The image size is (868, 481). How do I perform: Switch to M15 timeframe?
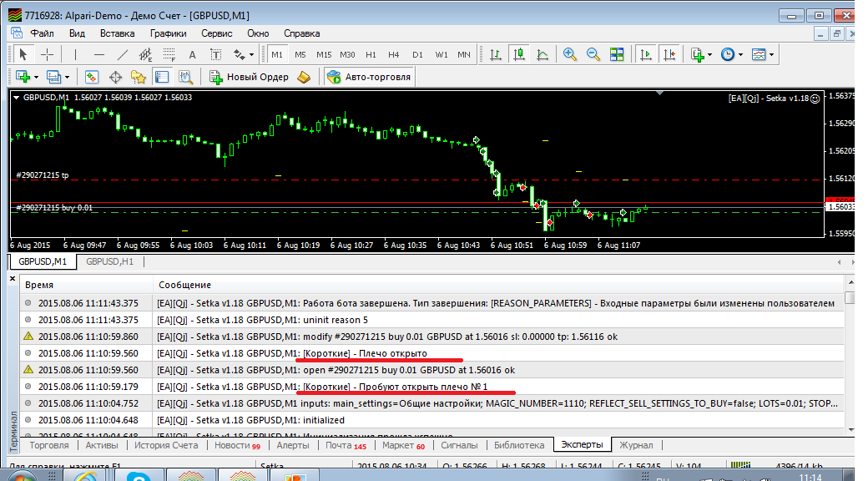pyautogui.click(x=324, y=54)
